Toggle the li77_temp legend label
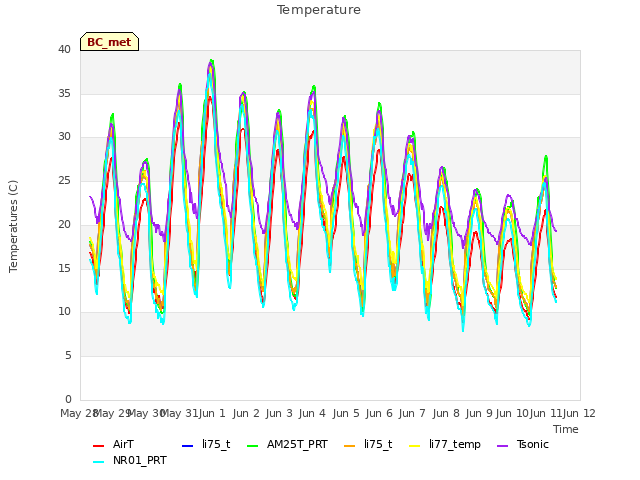The width and height of the screenshot is (640, 480). (x=455, y=445)
